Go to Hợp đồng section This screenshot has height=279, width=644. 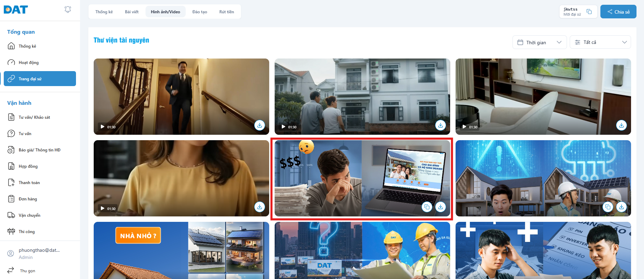pos(40,166)
